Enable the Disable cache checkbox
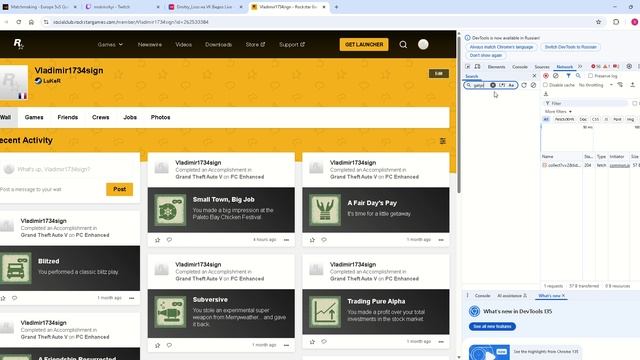Viewport: 640px width, 360px height. (545, 85)
